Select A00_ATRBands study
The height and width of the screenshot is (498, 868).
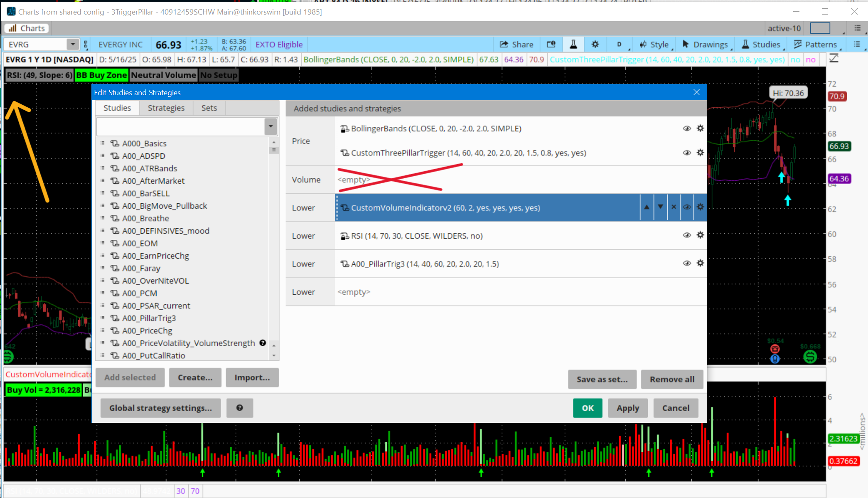(x=150, y=168)
